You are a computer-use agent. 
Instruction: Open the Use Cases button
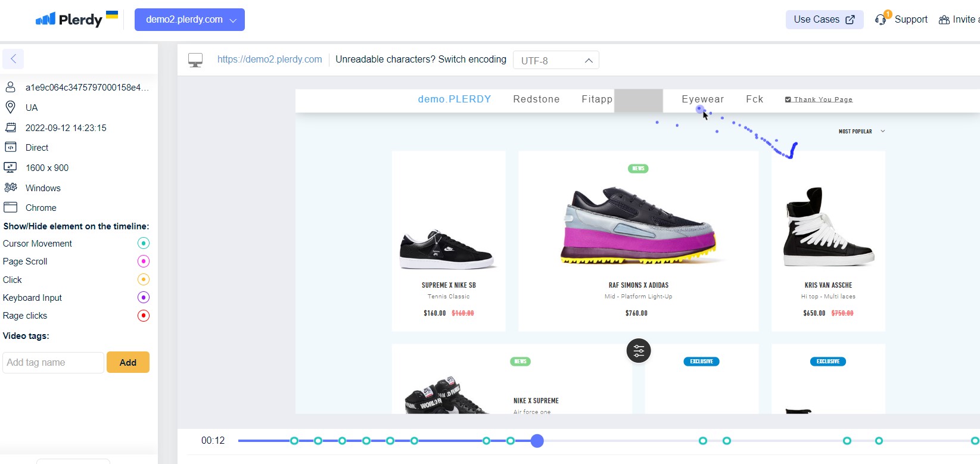point(825,20)
